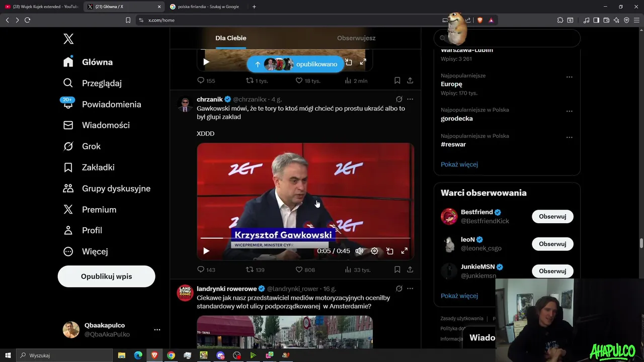644x362 pixels.
Task: Mute the Gawkowski video volume
Action: [x=359, y=251]
